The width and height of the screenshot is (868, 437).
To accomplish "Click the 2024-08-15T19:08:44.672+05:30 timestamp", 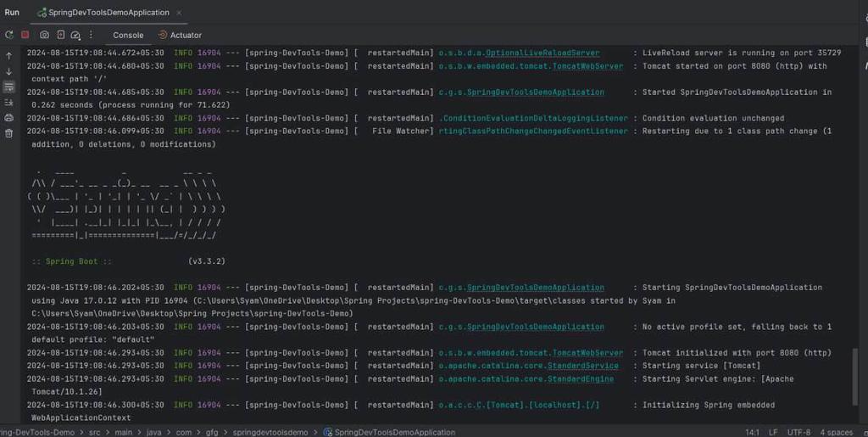I will 95,53.
